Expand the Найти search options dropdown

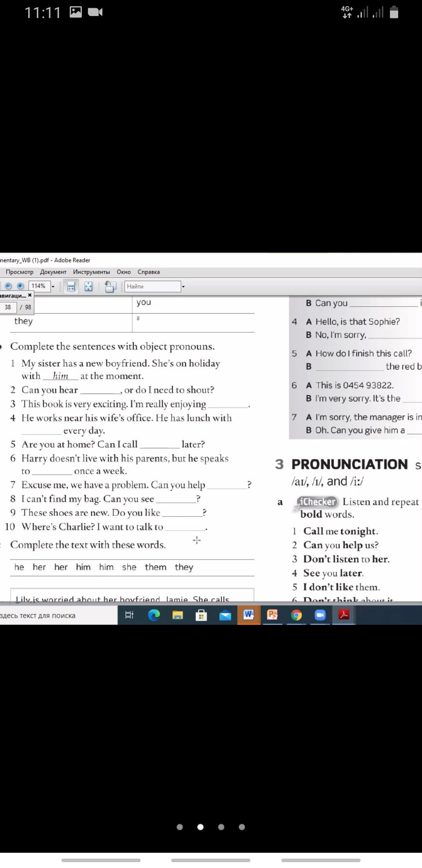point(183,287)
